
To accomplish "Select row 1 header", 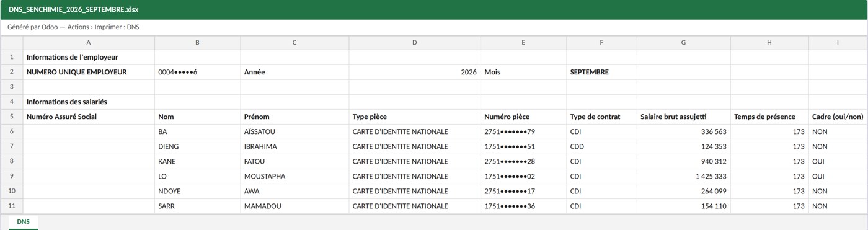I will (x=12, y=57).
